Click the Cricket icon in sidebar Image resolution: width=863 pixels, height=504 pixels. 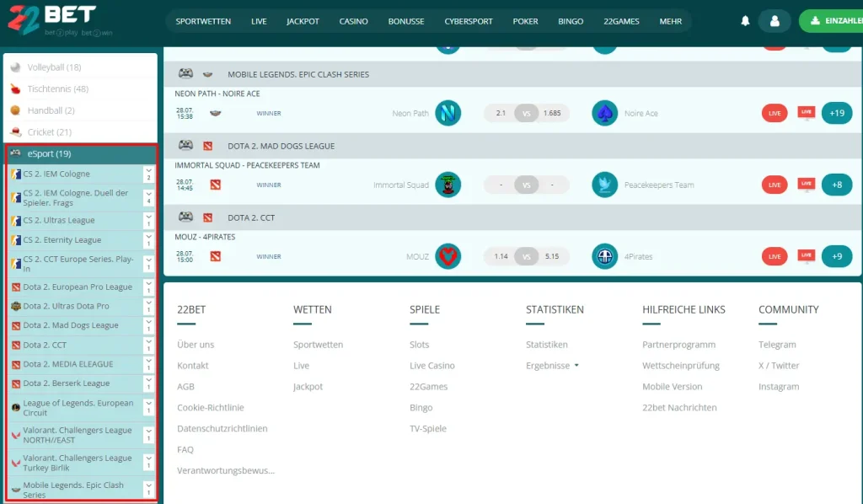click(x=15, y=131)
